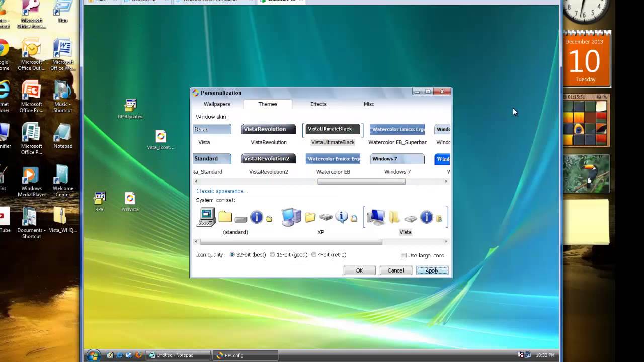This screenshot has width=644, height=362.
Task: Open Microsoft Office Access desktop icon
Action: (31, 15)
